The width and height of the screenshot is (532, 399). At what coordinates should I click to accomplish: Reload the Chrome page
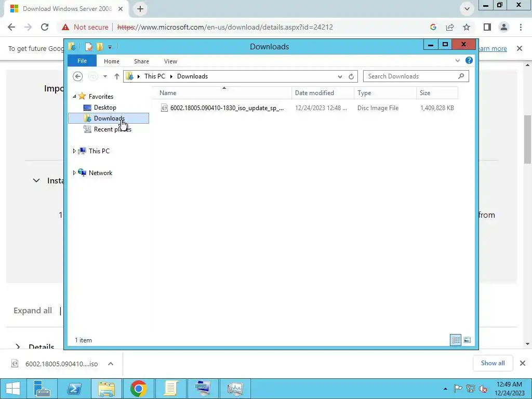pos(45,27)
